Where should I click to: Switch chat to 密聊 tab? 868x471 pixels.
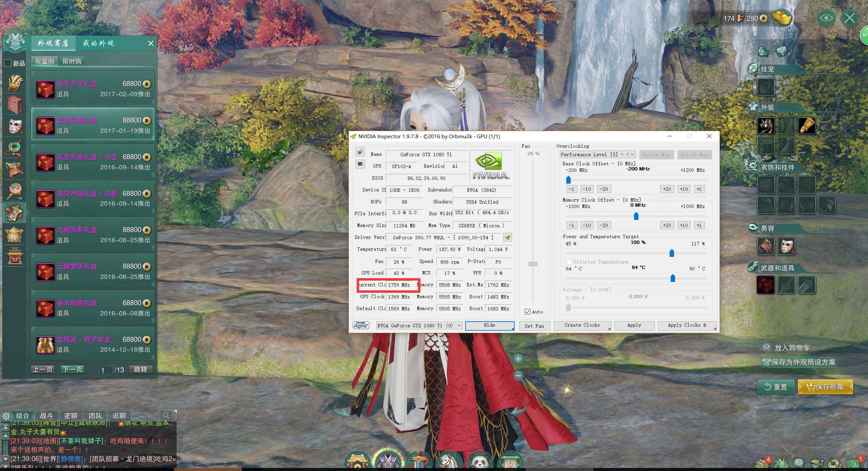pyautogui.click(x=71, y=416)
